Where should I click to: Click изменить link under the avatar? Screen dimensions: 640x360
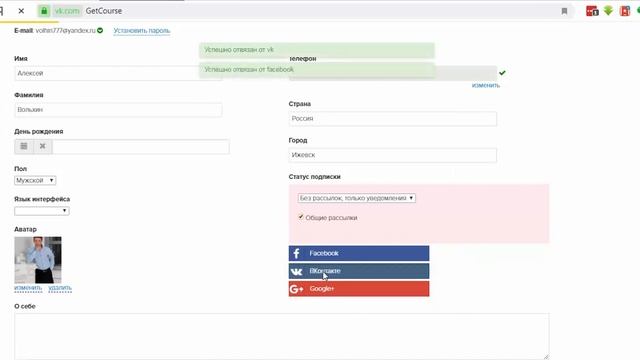28,288
